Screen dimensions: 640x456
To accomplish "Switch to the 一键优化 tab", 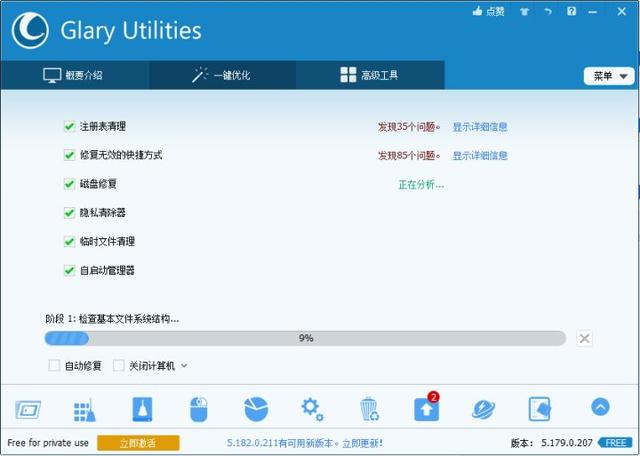I will point(222,75).
